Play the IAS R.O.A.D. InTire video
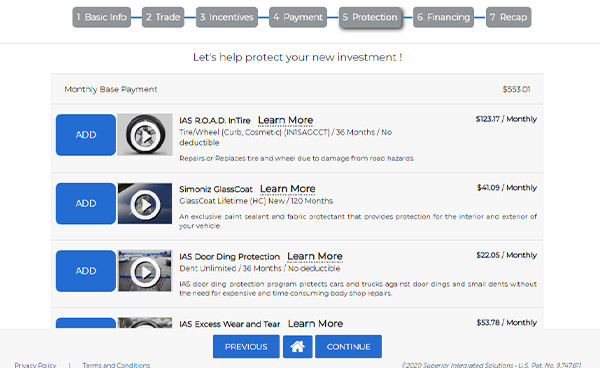Image resolution: width=600 pixels, height=368 pixels. 145,135
